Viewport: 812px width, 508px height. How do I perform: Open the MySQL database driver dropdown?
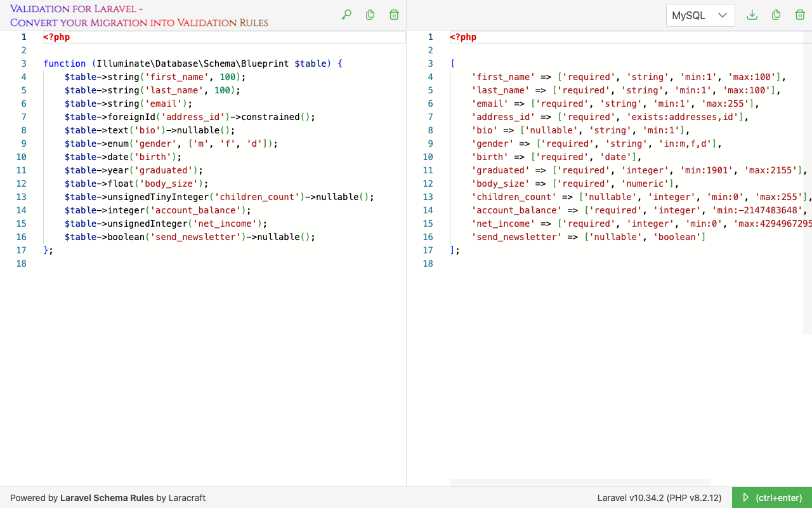[x=700, y=15]
